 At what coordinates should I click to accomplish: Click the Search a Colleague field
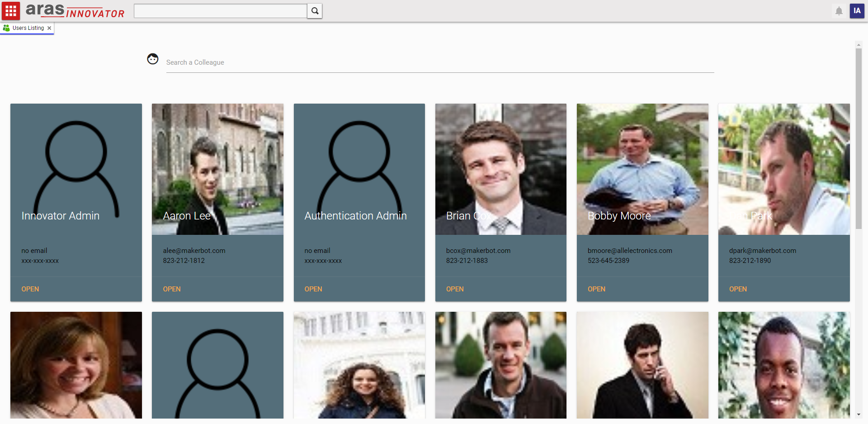[x=440, y=62]
